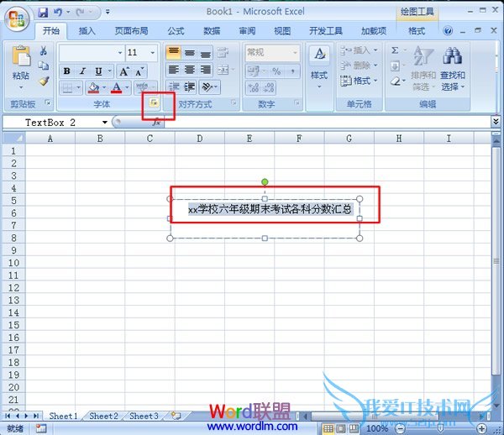Switch to the 插入 ribbon tab
This screenshot has width=504, height=435.
pos(87,31)
